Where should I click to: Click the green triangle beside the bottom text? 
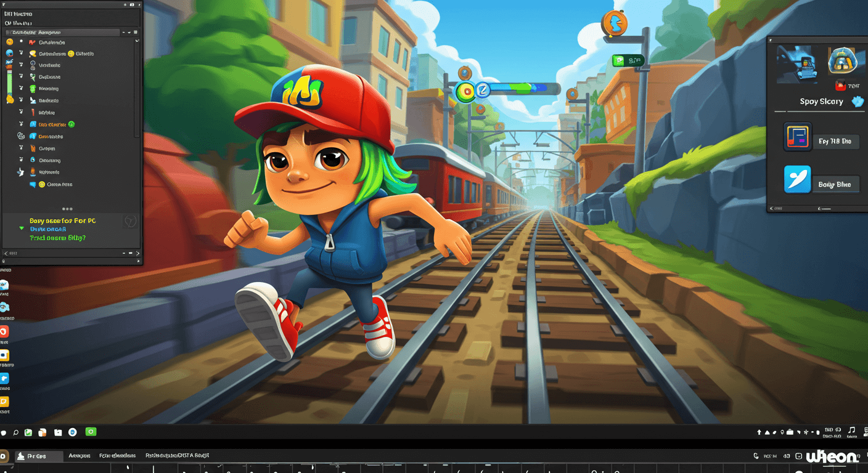click(22, 229)
